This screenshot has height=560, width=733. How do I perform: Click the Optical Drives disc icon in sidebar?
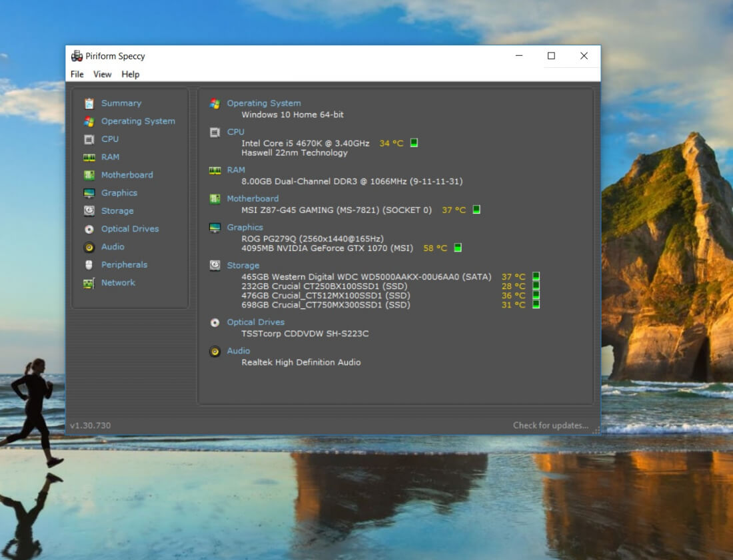pos(89,229)
